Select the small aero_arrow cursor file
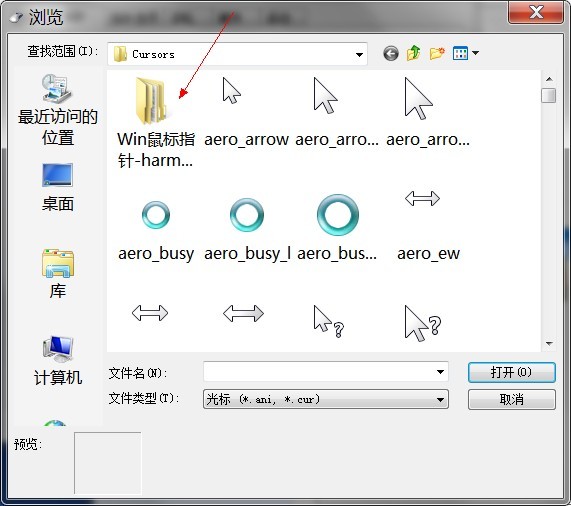The width and height of the screenshot is (571, 506). tap(232, 91)
